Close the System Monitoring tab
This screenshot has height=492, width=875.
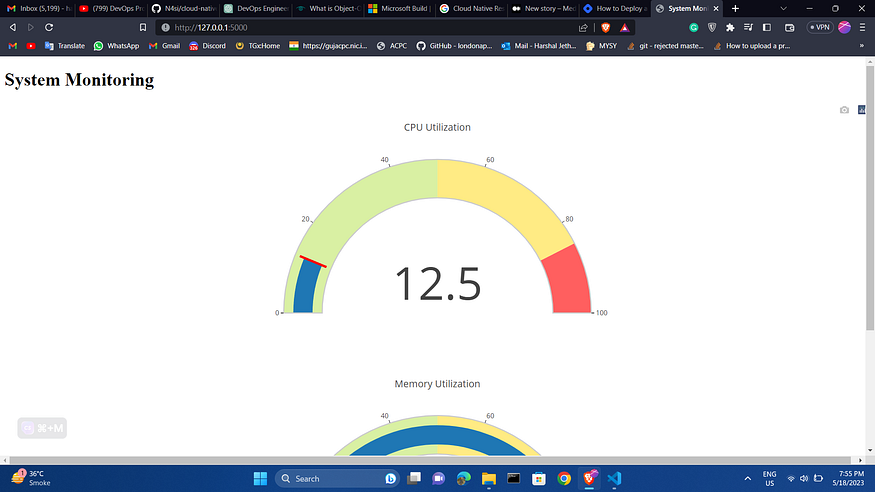(x=715, y=8)
